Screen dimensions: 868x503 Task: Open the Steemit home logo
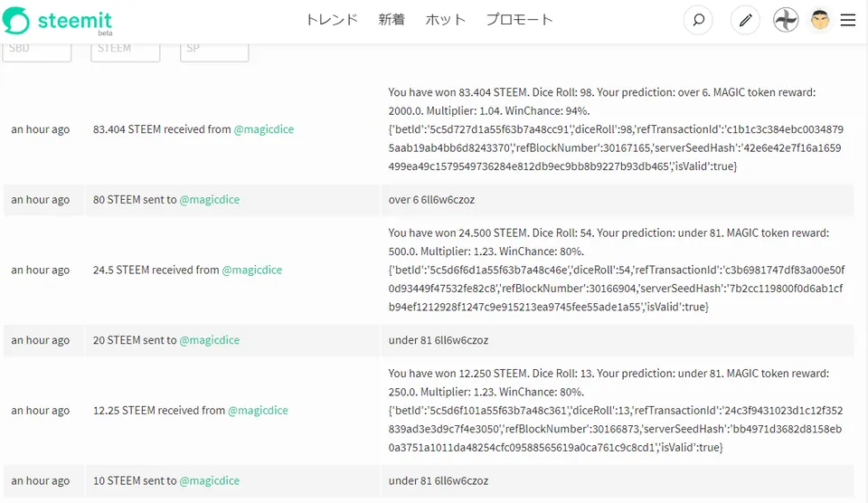[58, 21]
